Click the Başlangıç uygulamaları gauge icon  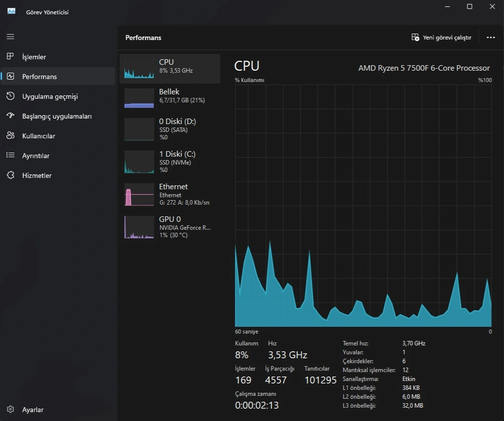coord(10,116)
